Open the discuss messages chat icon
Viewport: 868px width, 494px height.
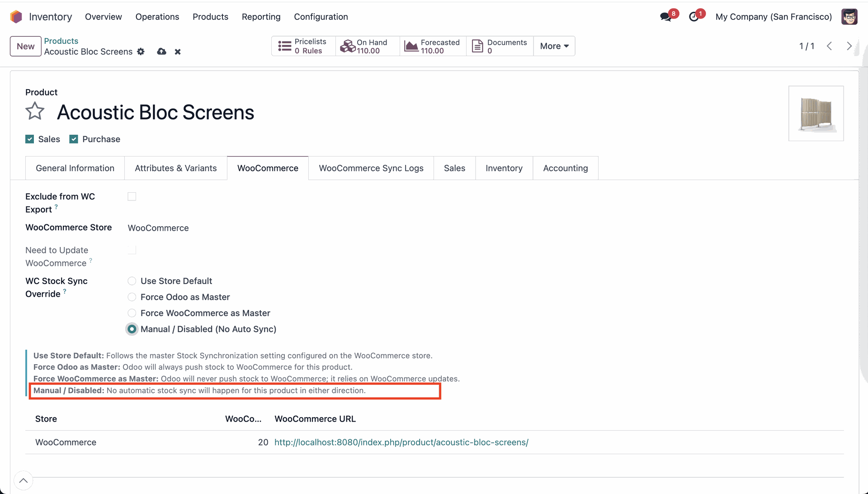[665, 17]
